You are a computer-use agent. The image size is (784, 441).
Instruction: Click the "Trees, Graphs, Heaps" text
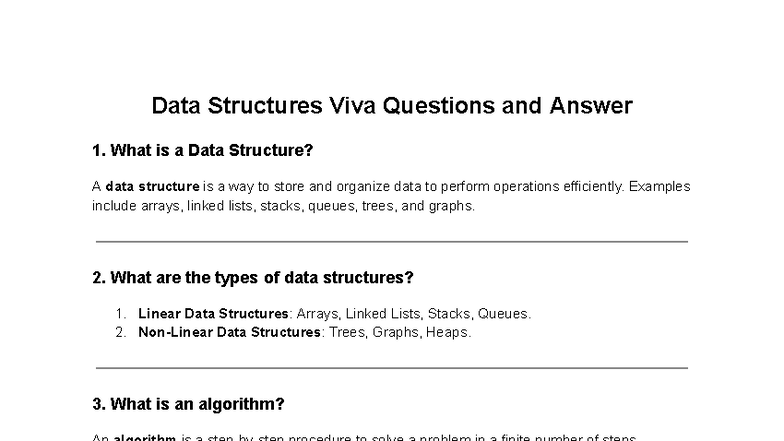click(396, 332)
